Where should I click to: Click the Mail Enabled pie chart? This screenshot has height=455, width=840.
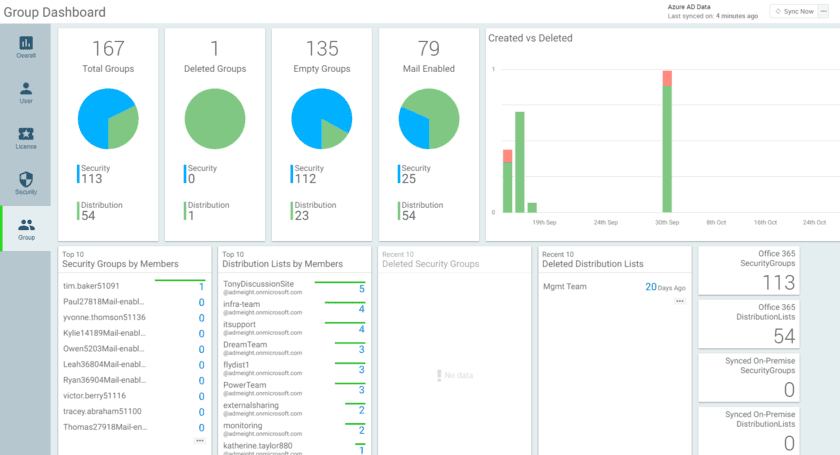point(428,118)
